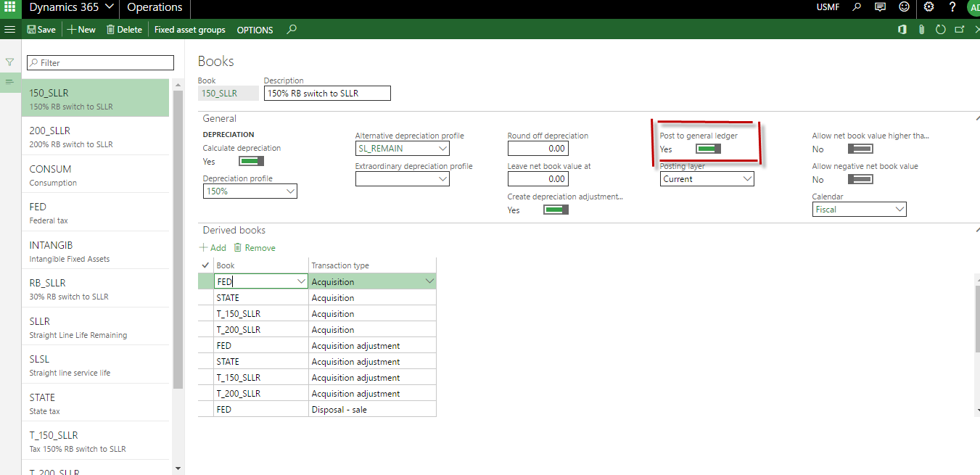This screenshot has height=475, width=980.
Task: Toggle Post to general ledger switch
Action: 708,149
